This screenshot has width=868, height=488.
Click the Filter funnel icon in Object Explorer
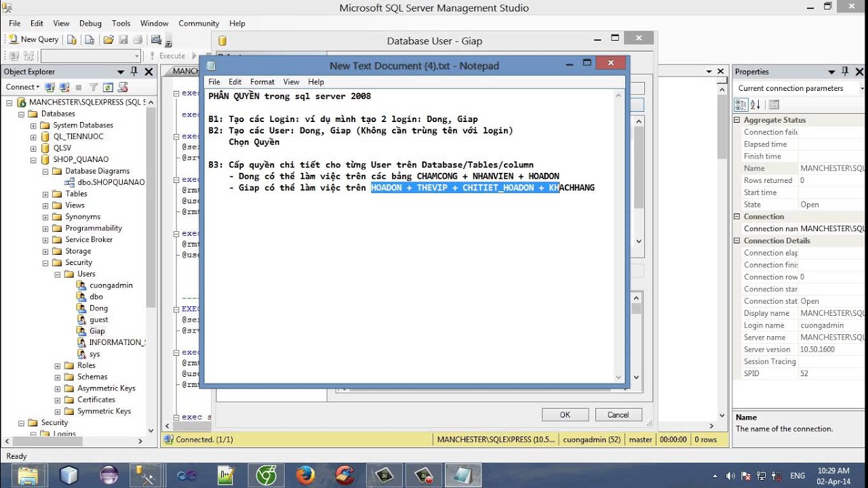pyautogui.click(x=94, y=87)
